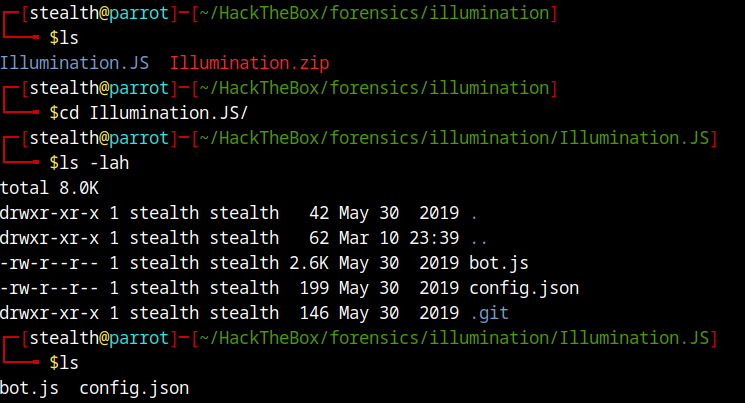The width and height of the screenshot is (745, 403).
Task: Click the first prompt's green path ~/HackTheBox/forensics/illumination
Action: point(374,13)
